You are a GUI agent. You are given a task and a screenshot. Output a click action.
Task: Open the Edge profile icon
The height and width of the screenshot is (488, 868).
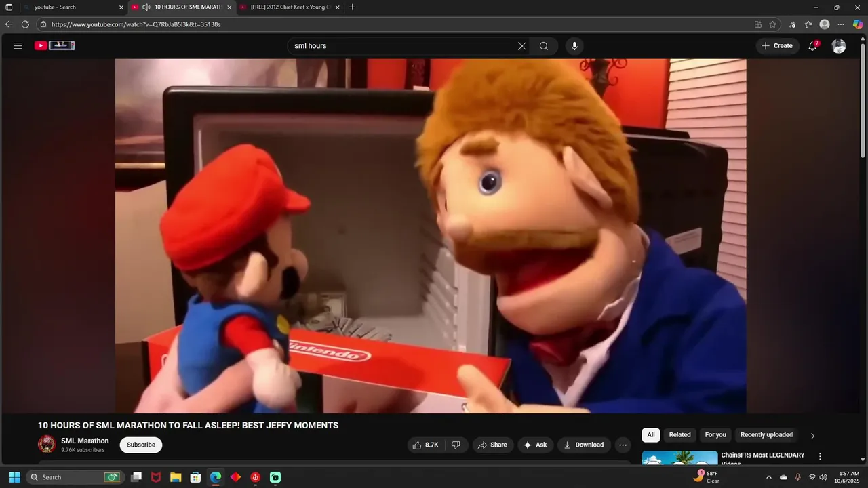[825, 24]
